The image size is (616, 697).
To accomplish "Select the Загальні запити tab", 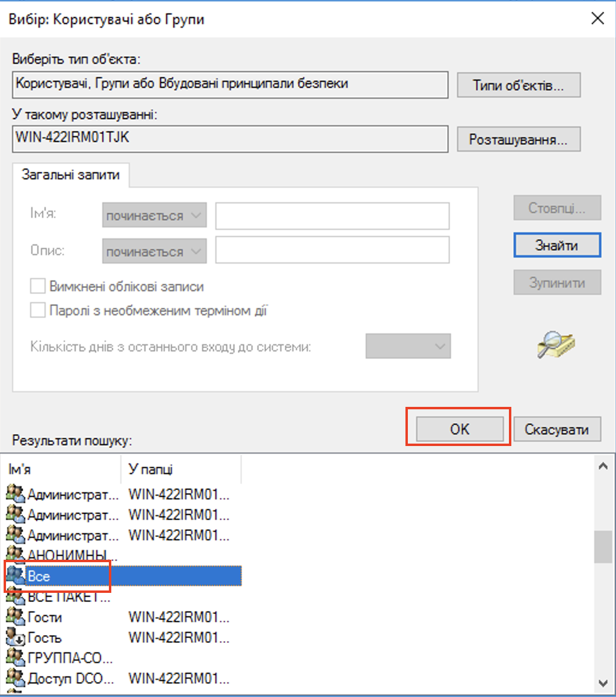I will pyautogui.click(x=70, y=175).
